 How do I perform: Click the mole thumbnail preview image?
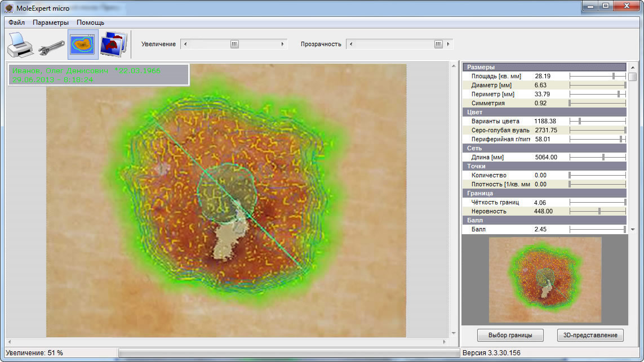pyautogui.click(x=545, y=279)
